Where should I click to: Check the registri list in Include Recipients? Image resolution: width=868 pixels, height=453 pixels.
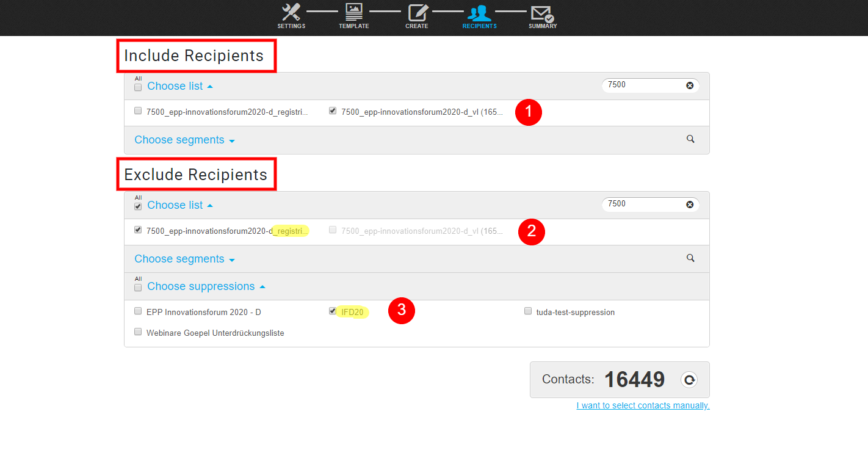(x=138, y=111)
